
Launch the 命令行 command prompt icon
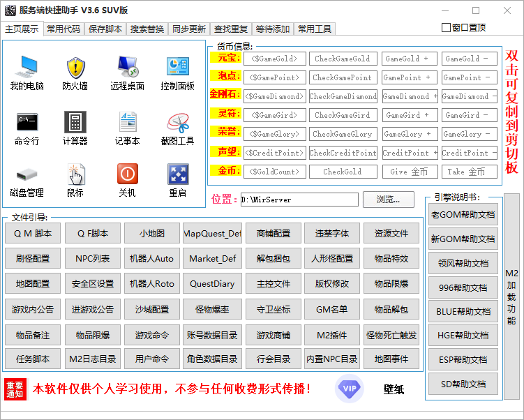click(27, 122)
